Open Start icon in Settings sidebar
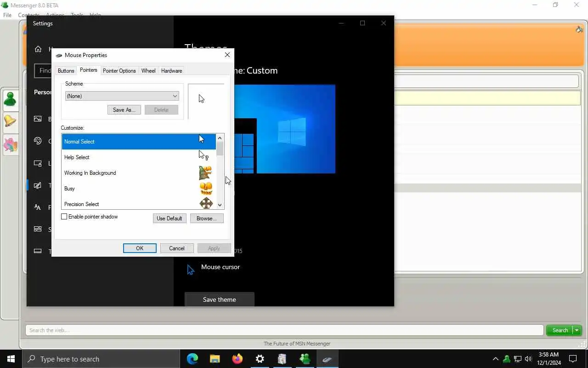Image resolution: width=588 pixels, height=368 pixels. click(38, 229)
